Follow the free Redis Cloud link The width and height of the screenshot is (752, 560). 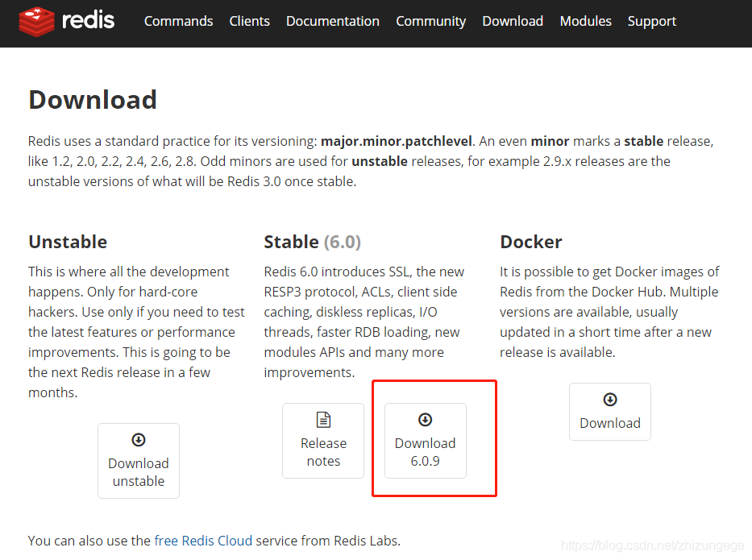tap(203, 541)
